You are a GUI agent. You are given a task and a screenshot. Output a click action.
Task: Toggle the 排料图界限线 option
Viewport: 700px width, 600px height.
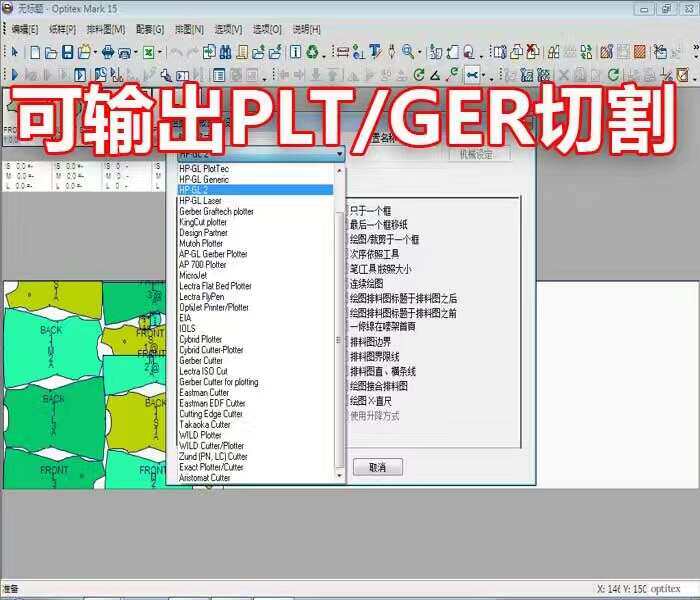[374, 357]
